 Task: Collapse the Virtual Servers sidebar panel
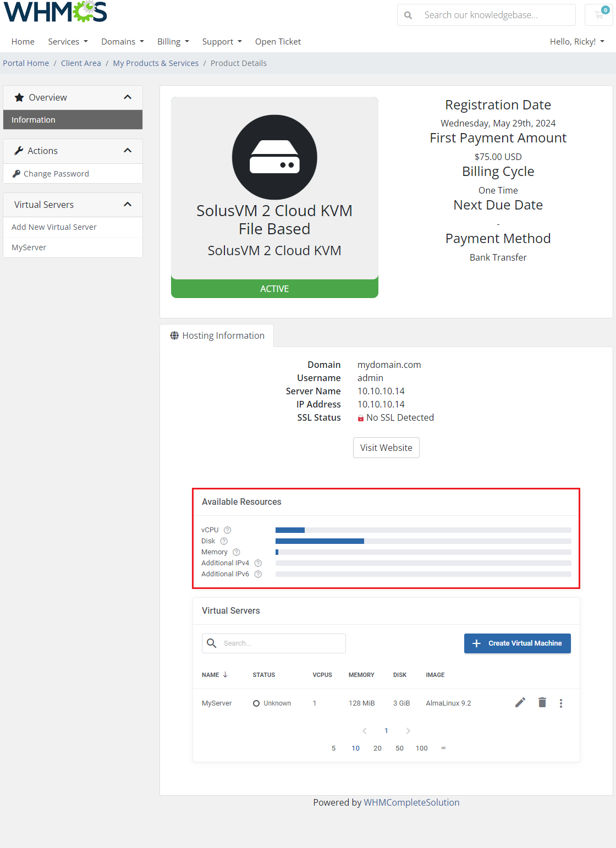(x=128, y=205)
